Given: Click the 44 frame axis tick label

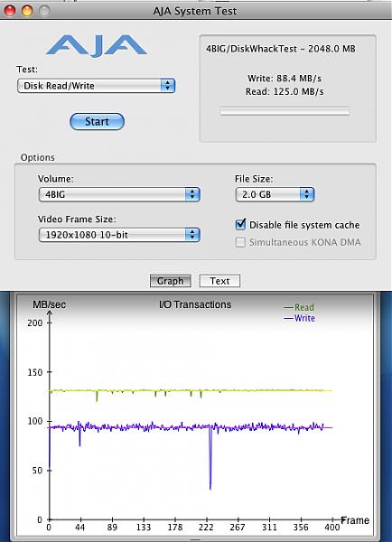Looking at the screenshot, I should (x=79, y=528).
